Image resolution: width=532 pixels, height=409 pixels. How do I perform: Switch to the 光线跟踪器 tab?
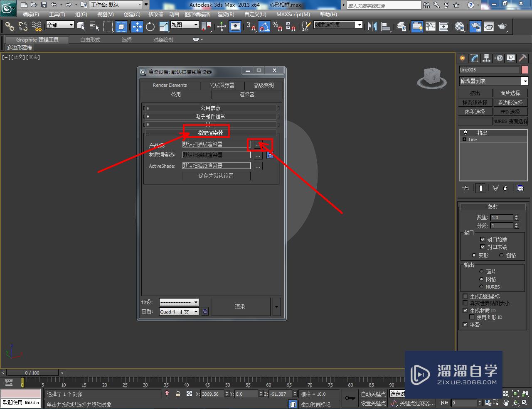[x=222, y=85]
